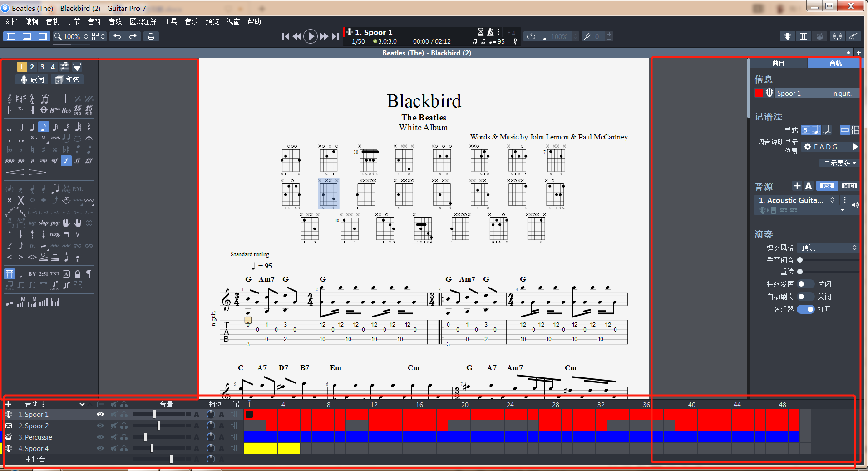Select the eighth note duration icon
This screenshot has width=868, height=471.
click(44, 128)
